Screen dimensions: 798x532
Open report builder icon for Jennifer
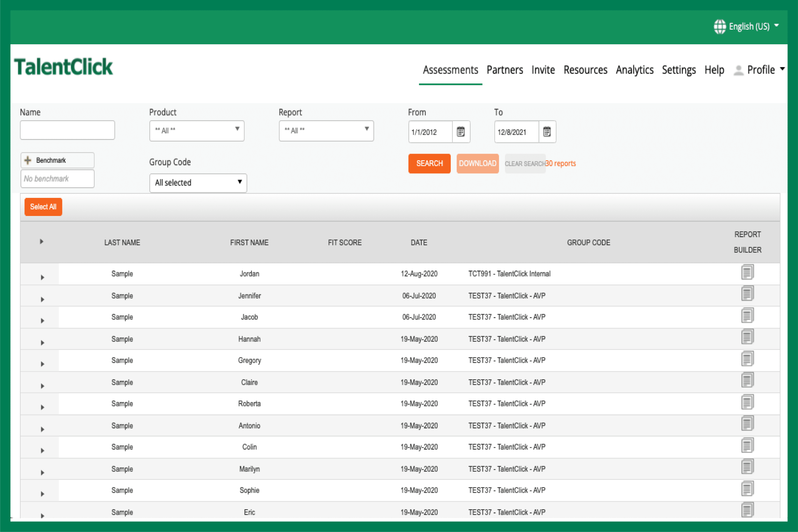click(747, 294)
